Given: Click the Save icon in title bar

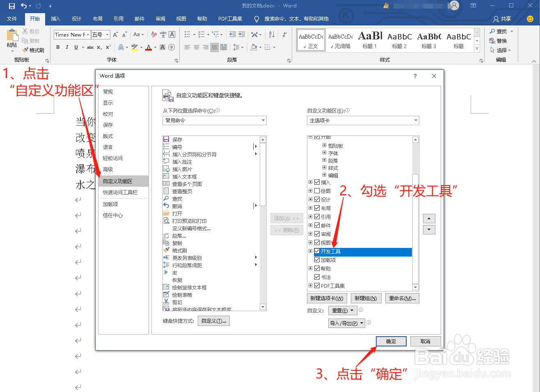Looking at the screenshot, I should point(11,6).
